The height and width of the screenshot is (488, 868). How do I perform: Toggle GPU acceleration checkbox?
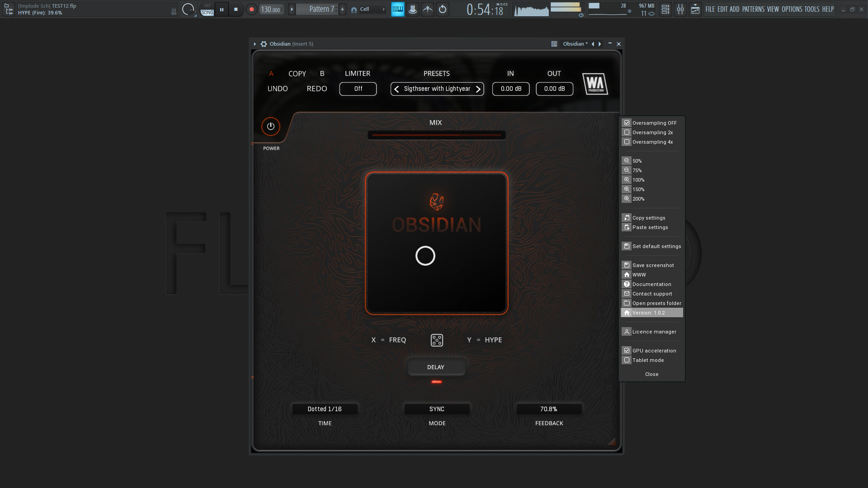pos(627,351)
